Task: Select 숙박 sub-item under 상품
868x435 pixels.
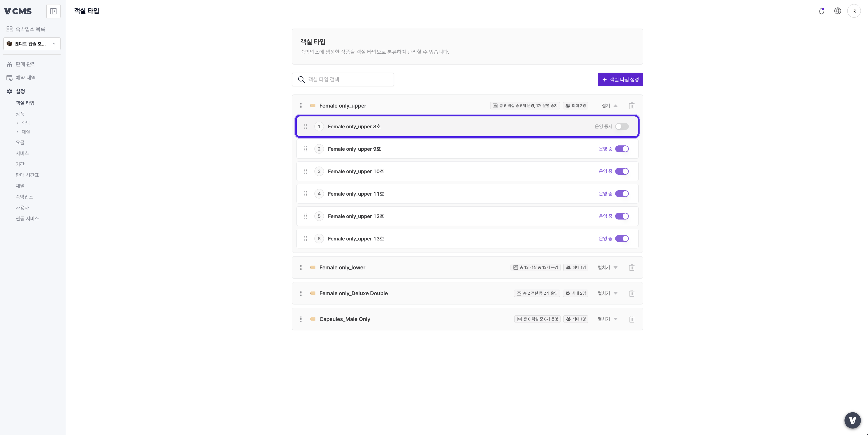Action: (26, 123)
